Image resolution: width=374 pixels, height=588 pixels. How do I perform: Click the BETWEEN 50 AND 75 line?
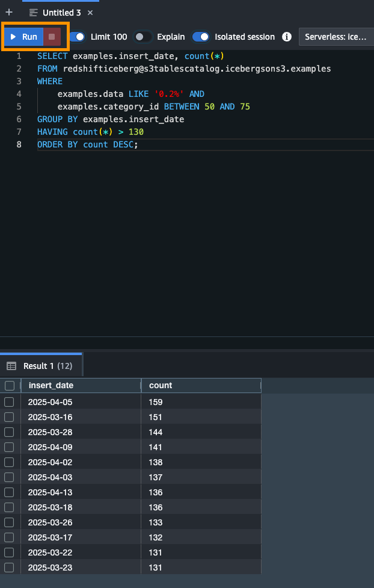(154, 107)
